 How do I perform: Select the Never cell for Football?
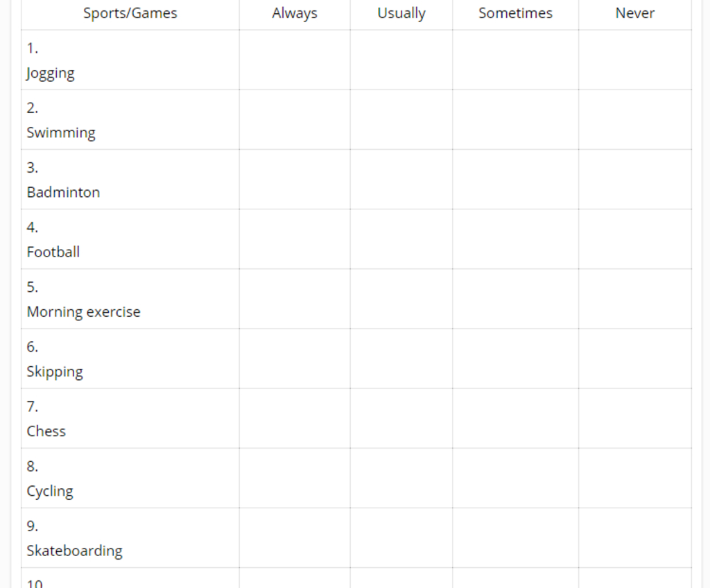635,239
